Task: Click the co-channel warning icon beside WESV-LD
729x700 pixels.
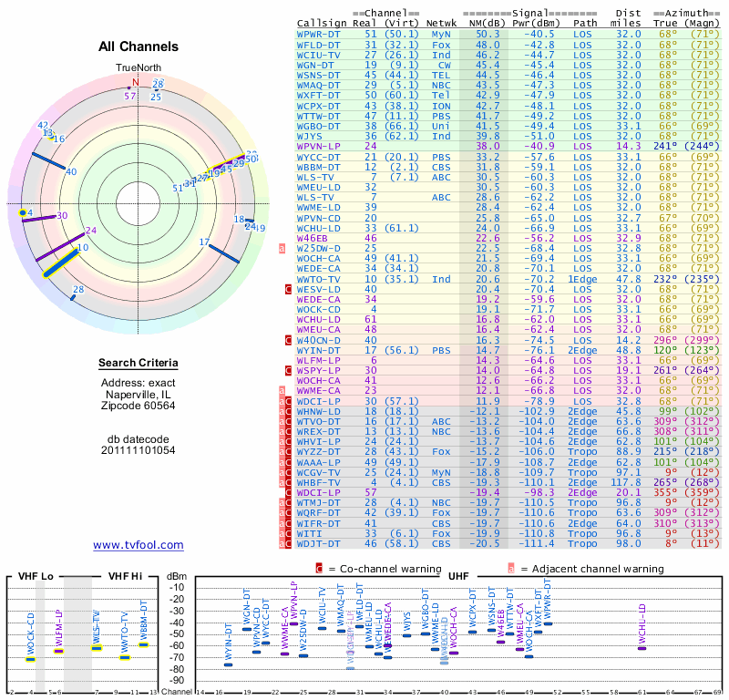Action: coord(288,289)
